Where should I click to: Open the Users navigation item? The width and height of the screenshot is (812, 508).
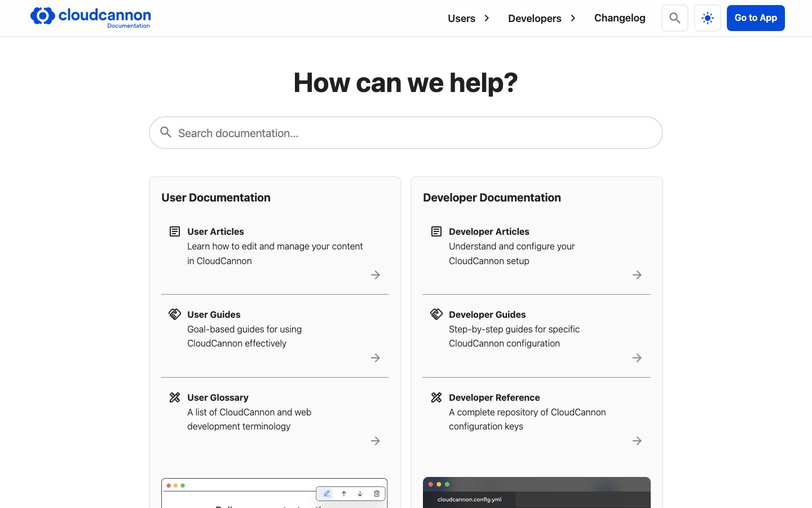461,19
